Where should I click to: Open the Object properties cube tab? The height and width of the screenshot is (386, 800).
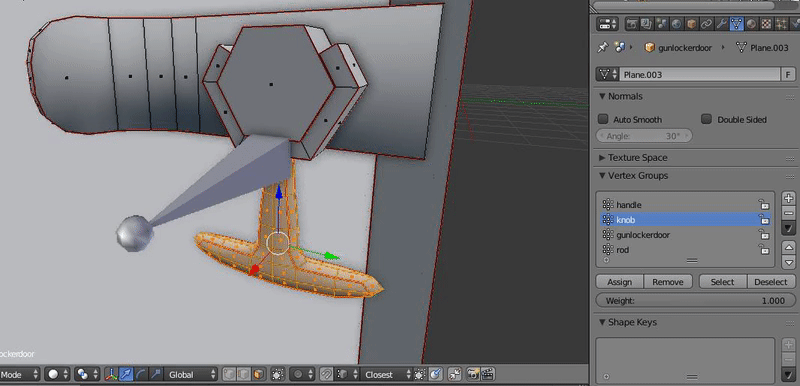click(691, 23)
